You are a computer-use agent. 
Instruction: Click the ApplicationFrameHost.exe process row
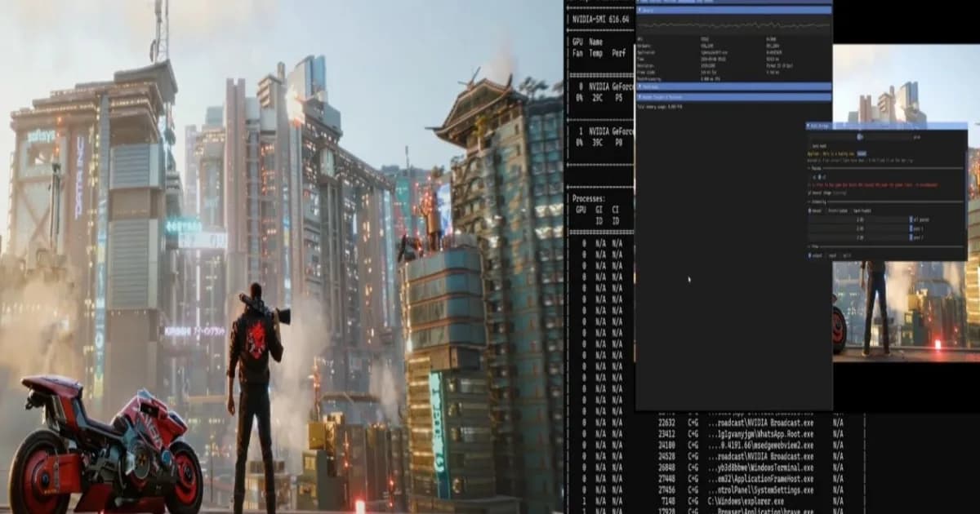click(x=711, y=479)
